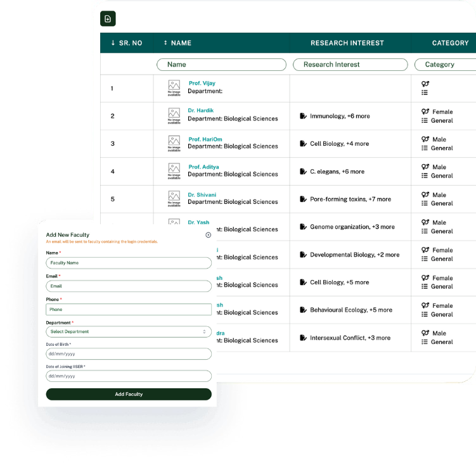Click Prof. Vijay's placeholder profile image

pyautogui.click(x=174, y=87)
